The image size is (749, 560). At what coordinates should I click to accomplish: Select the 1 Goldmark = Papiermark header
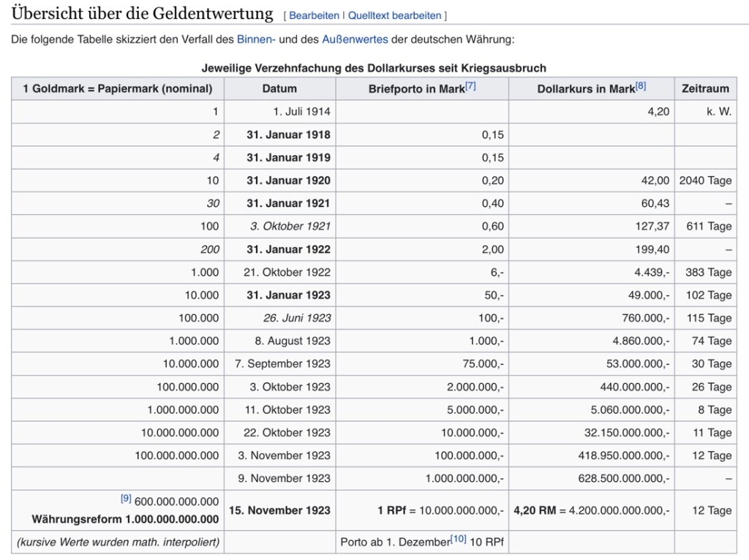point(118,88)
